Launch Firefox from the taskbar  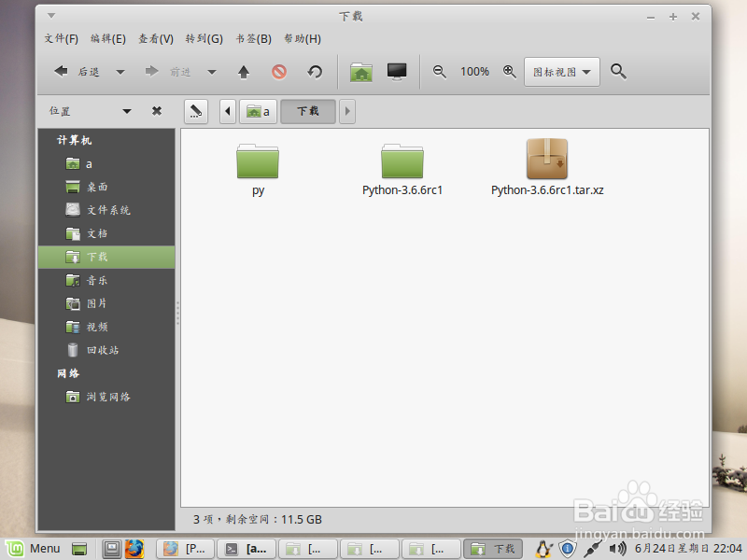point(135,548)
